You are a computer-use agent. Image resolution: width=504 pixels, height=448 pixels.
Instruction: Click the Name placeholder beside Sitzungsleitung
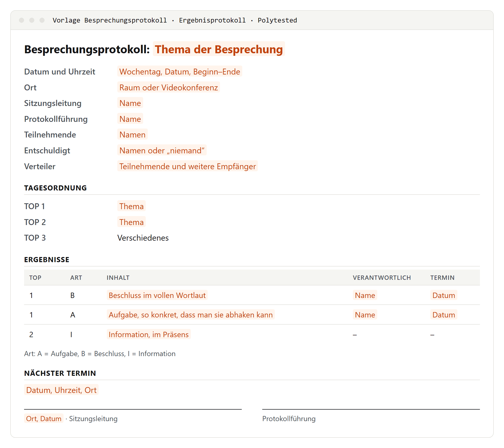coord(130,103)
